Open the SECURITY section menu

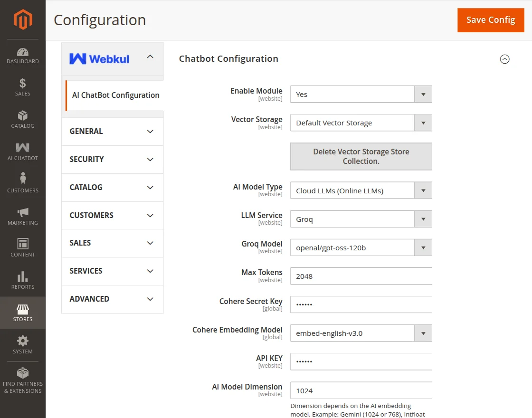pos(112,159)
